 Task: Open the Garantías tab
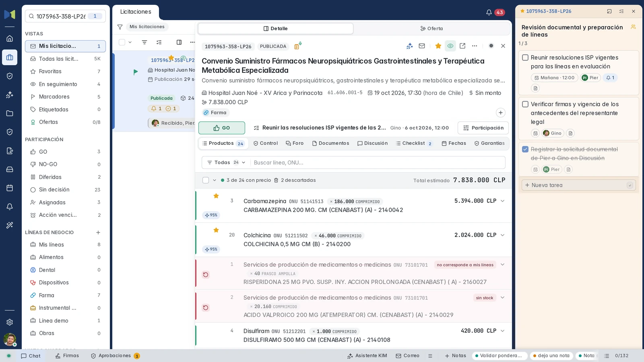[489, 143]
